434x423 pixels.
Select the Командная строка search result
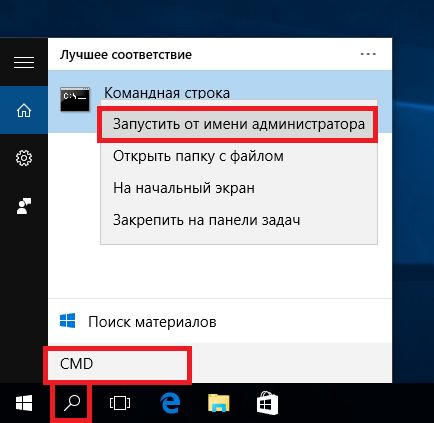point(167,93)
